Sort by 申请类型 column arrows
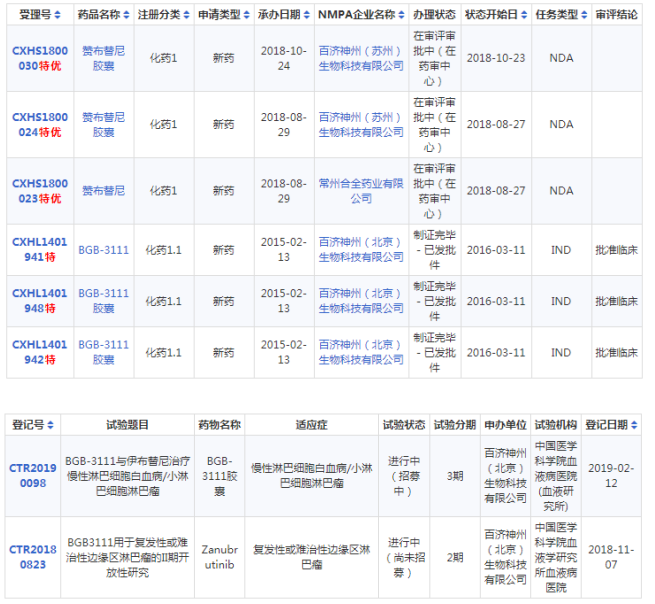Screen dimensions: 655x604 point(247,15)
